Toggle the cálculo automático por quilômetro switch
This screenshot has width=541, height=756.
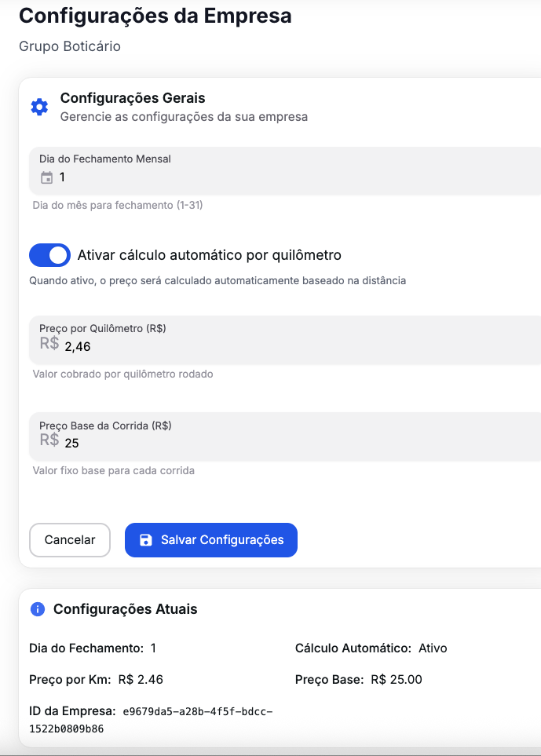pos(49,254)
